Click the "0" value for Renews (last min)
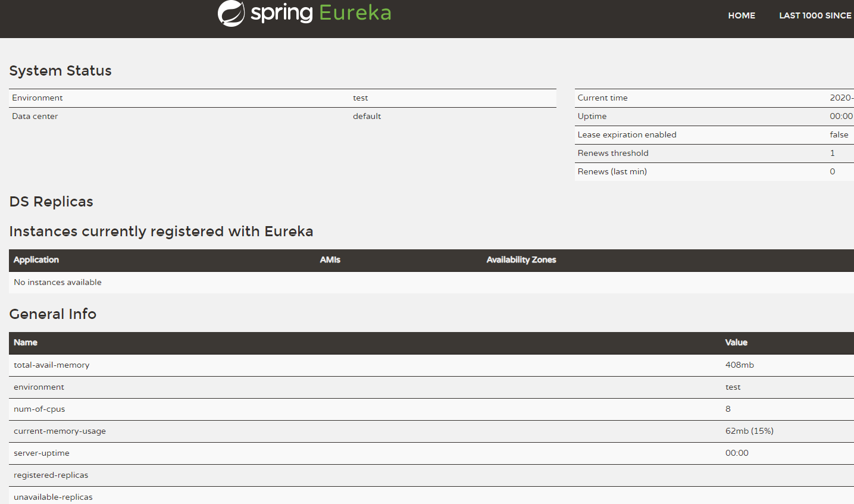This screenshot has height=504, width=854. tap(833, 171)
